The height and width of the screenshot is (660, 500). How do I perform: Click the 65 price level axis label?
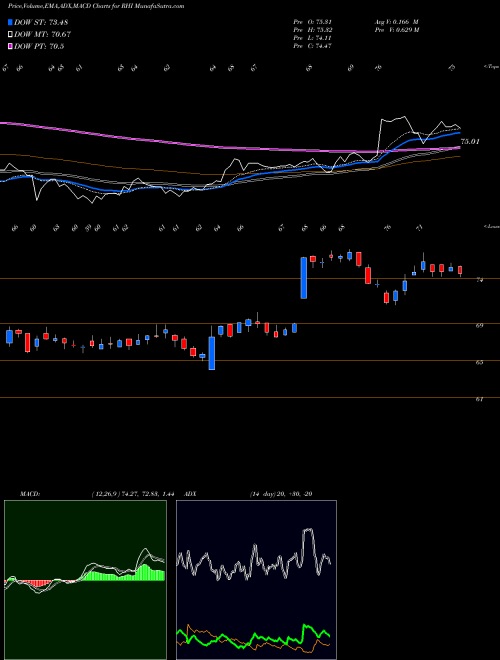coord(479,362)
